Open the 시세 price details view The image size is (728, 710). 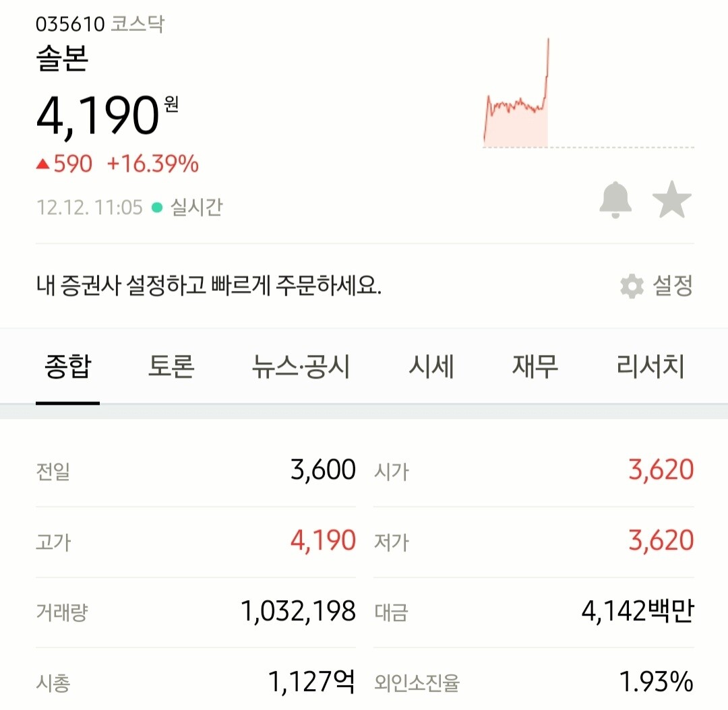pos(433,366)
